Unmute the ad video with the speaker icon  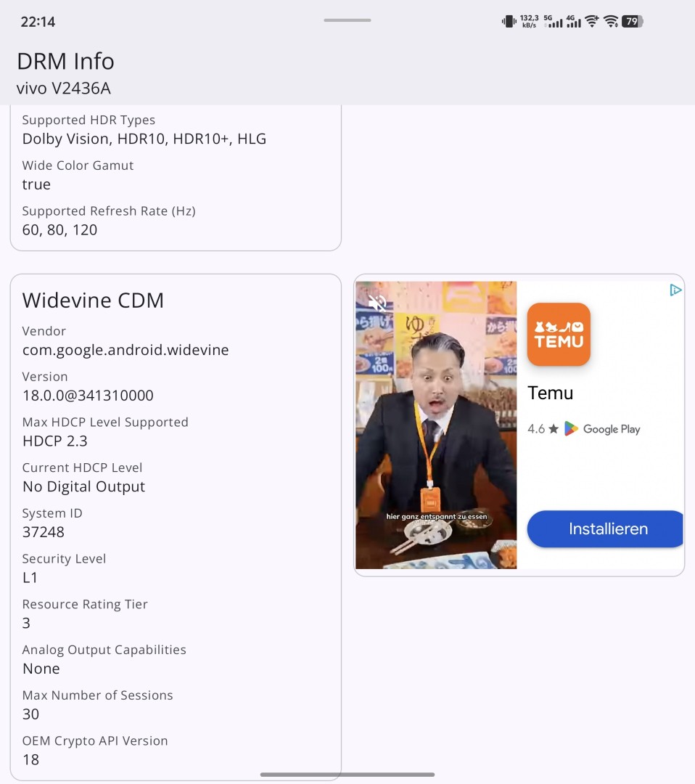coord(377,303)
